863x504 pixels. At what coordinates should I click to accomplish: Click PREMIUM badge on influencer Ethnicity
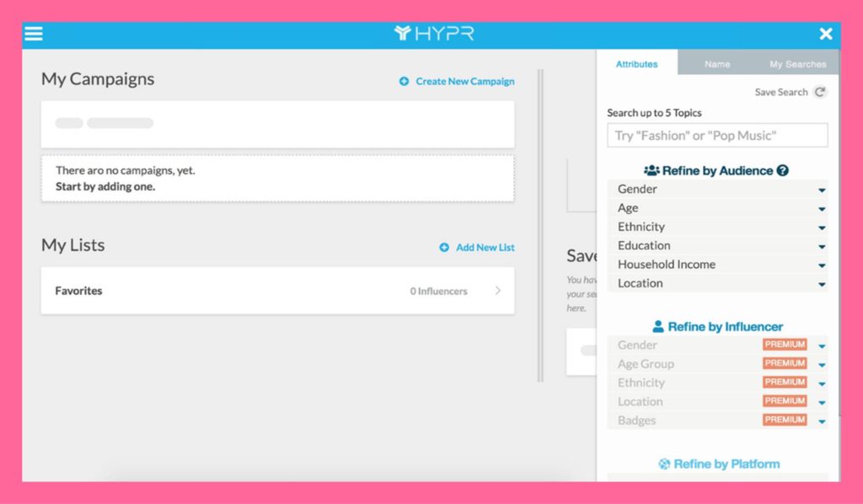click(x=785, y=382)
